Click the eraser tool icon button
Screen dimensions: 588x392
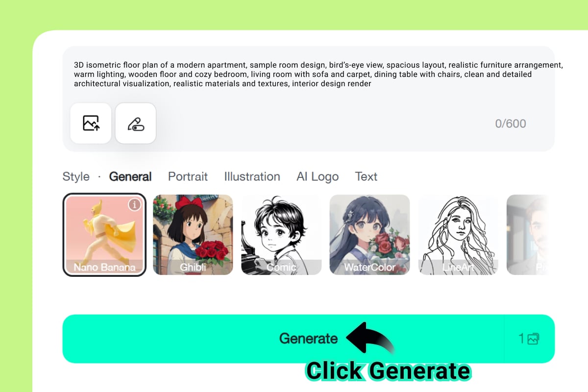[x=136, y=123]
